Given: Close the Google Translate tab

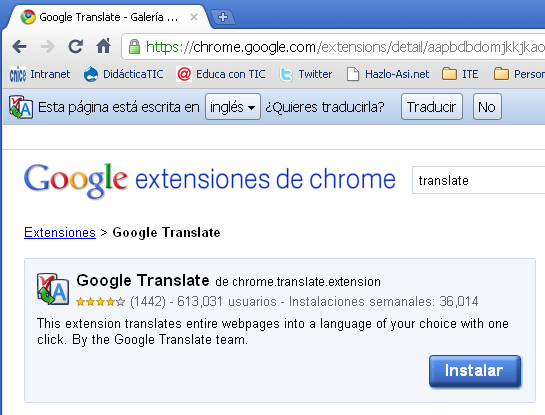Looking at the screenshot, I should (x=194, y=17).
